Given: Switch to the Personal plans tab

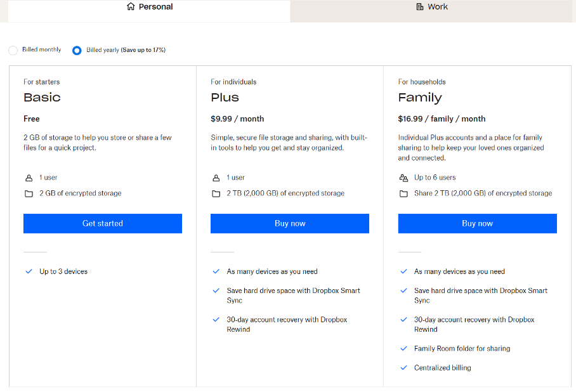Looking at the screenshot, I should tap(150, 8).
